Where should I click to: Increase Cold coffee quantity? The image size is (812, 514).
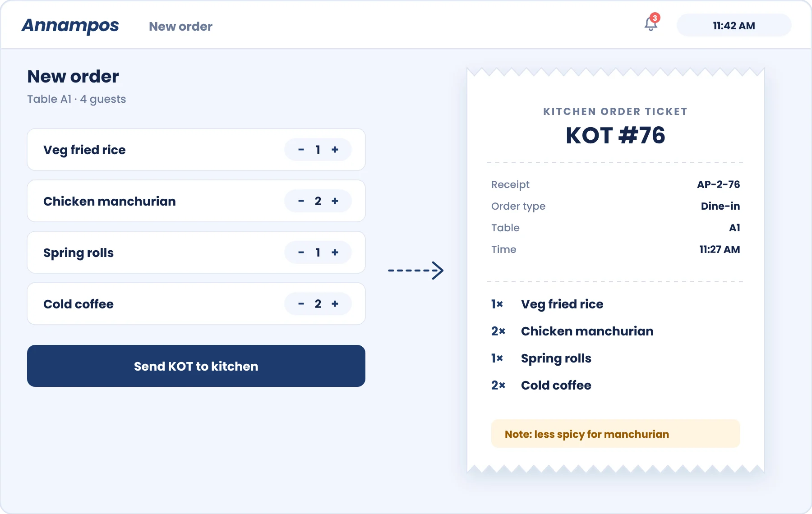pos(335,304)
